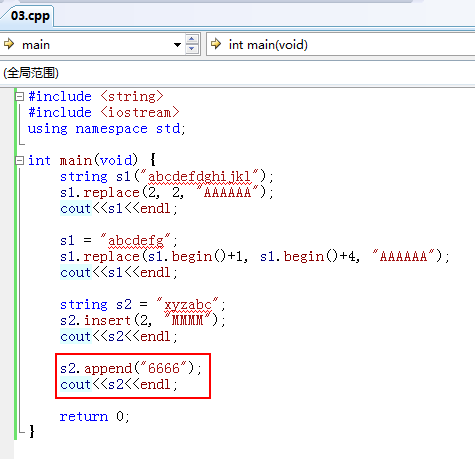Click on s2.insert(2, "MMMM") line

(x=143, y=321)
